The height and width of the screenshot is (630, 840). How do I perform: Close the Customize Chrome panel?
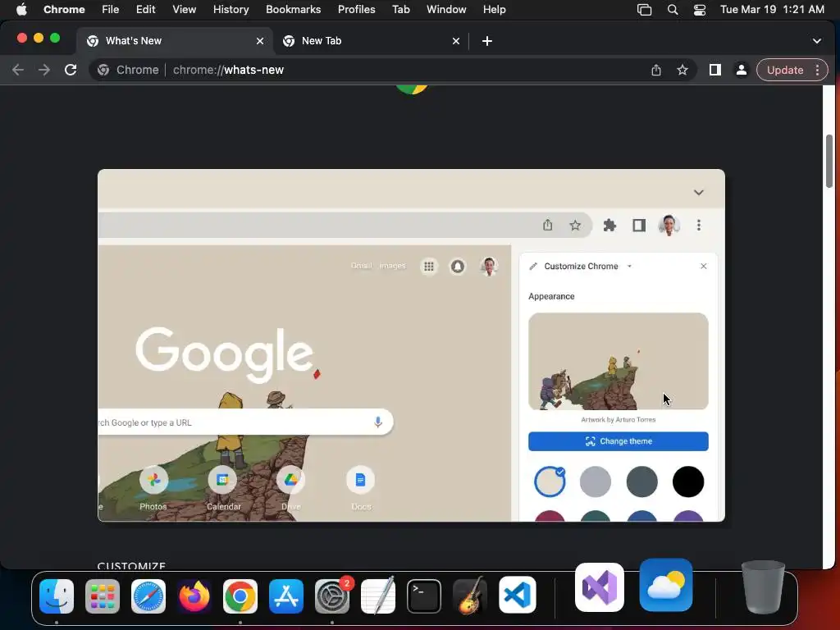703,267
